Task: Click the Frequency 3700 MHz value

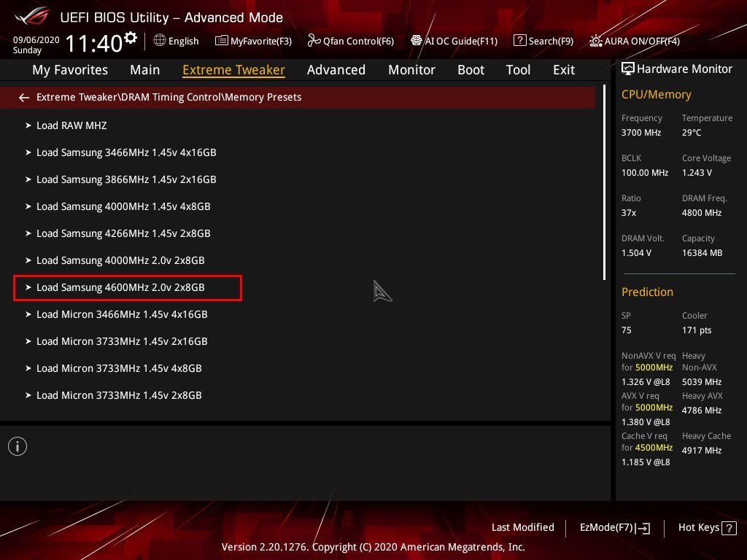Action: (640, 133)
